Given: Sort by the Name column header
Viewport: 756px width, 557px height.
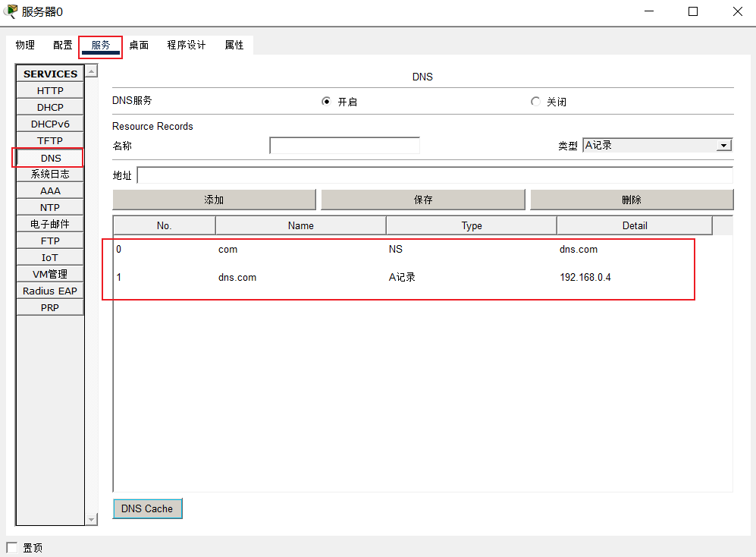Looking at the screenshot, I should click(x=301, y=225).
